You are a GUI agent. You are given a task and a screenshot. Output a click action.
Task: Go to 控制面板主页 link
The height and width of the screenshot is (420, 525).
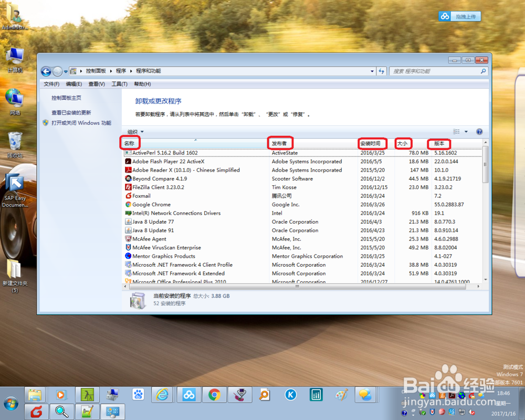tap(66, 98)
